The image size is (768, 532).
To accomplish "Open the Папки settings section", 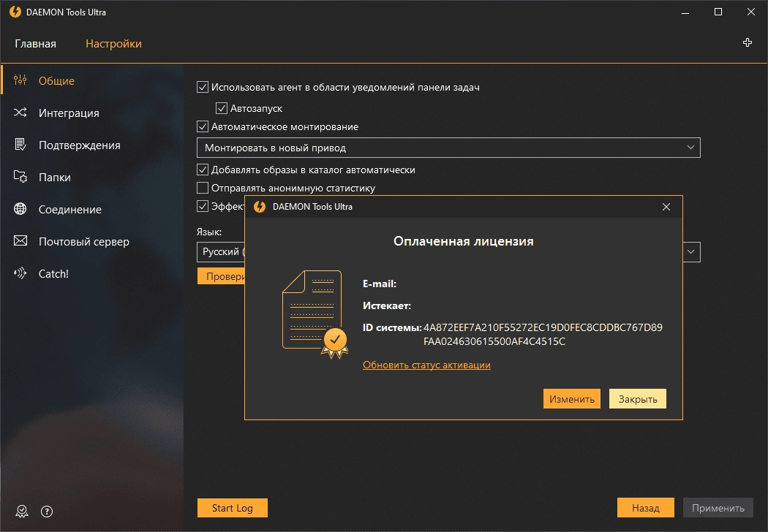I will pyautogui.click(x=92, y=177).
